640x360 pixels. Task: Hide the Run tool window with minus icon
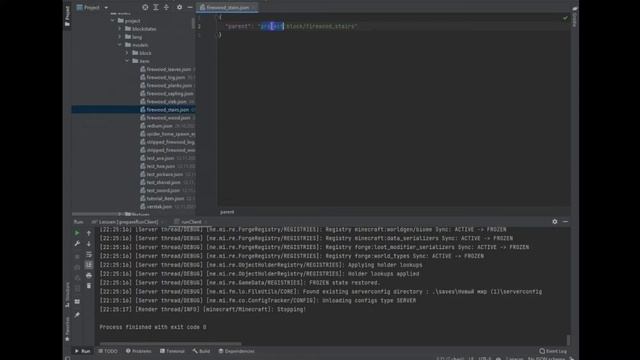pos(565,222)
